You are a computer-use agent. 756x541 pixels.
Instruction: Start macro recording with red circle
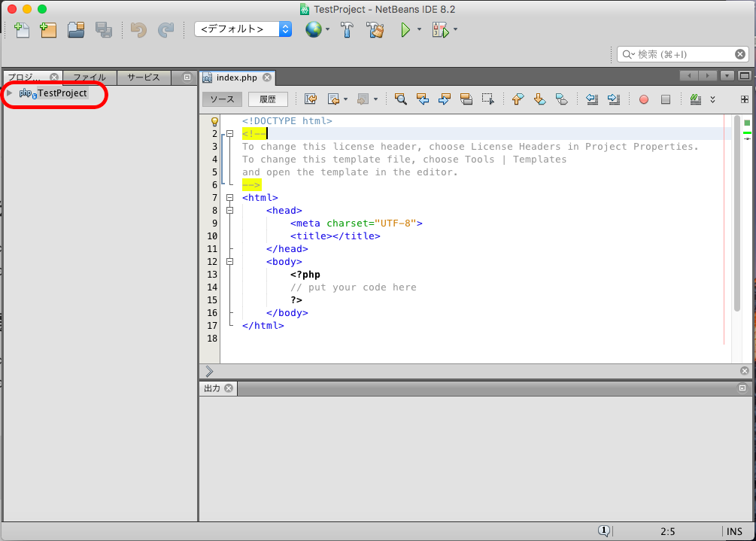point(644,99)
